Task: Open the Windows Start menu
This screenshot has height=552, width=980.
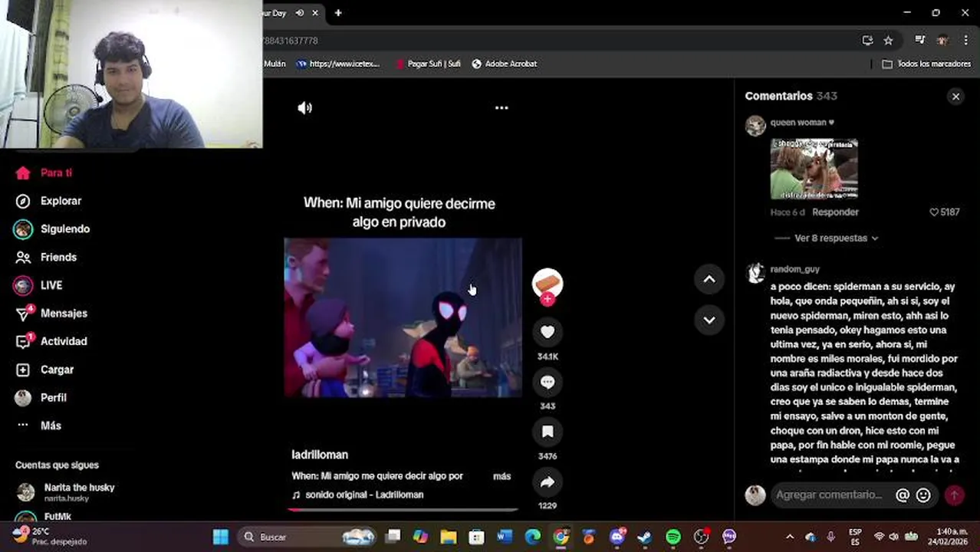Action: (220, 537)
